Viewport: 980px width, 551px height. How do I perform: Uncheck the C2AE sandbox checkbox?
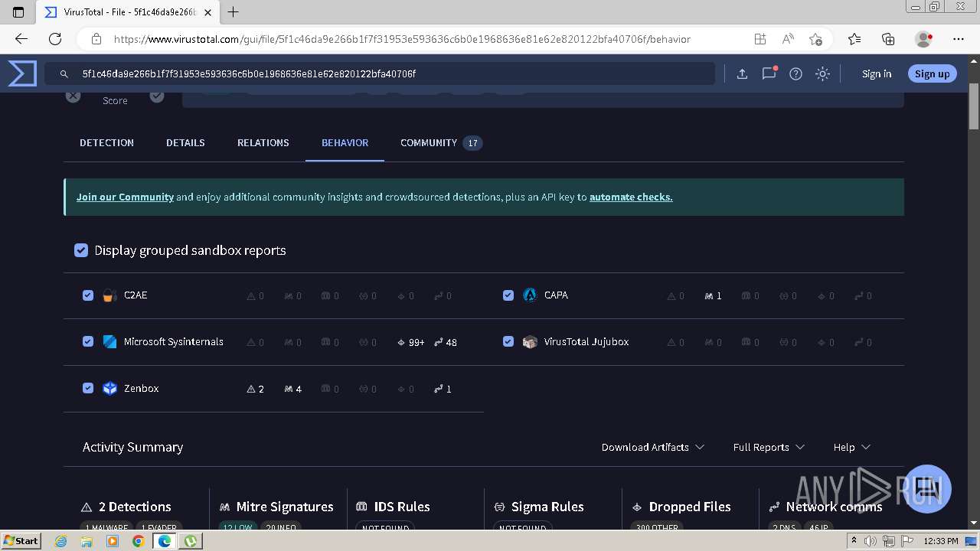[88, 295]
